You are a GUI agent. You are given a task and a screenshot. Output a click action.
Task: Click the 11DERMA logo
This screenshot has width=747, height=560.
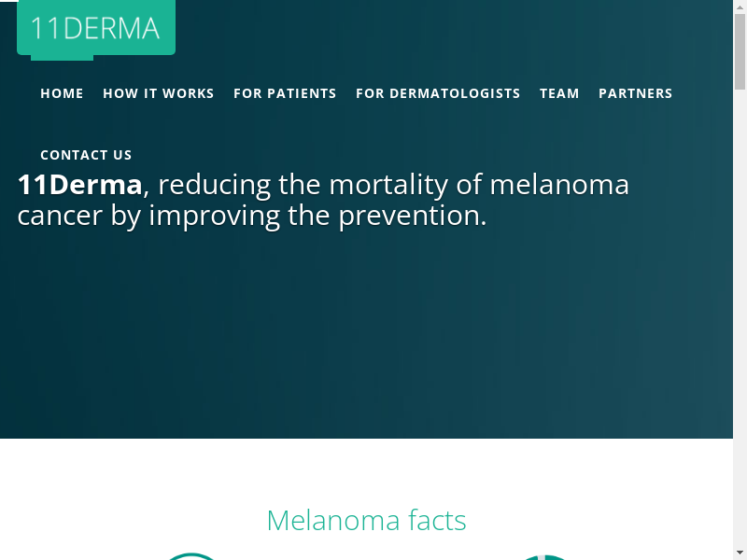tap(95, 28)
